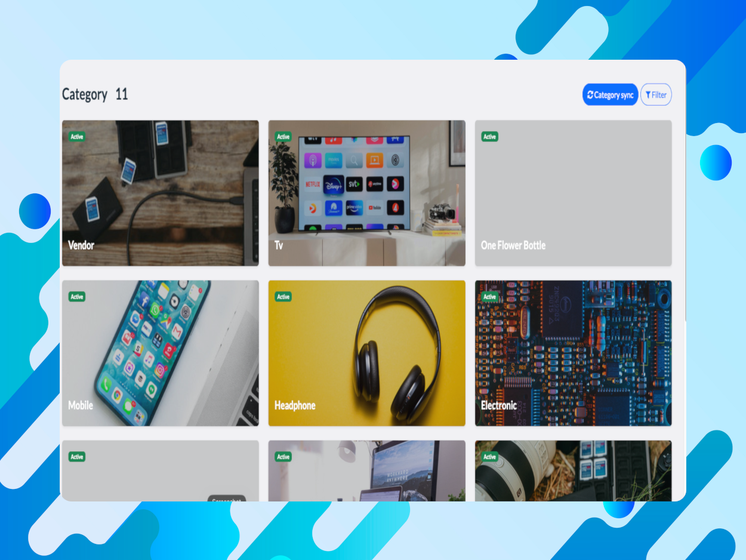Screen dimensions: 746x560
Task: Click the Active badge on Mobile card
Action: coord(77,297)
